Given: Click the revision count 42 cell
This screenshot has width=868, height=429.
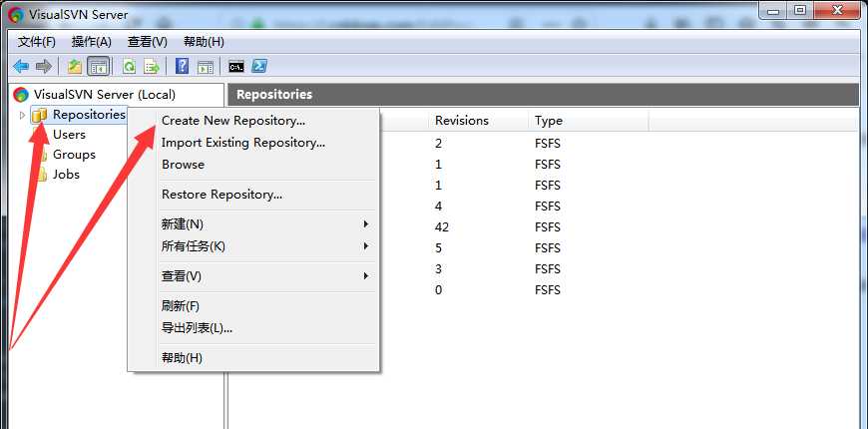Looking at the screenshot, I should pyautogui.click(x=442, y=227).
